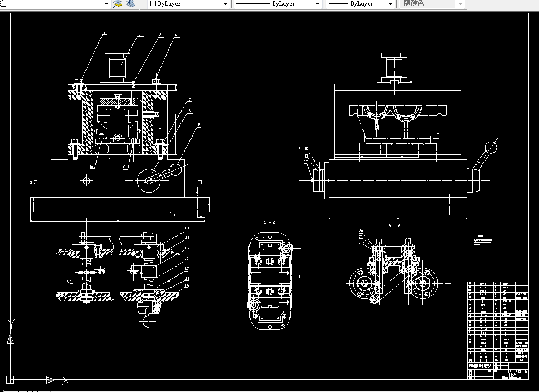Screen dimensions: 539x392
Task: Click balloon number 10 on side view
Action: point(306,149)
